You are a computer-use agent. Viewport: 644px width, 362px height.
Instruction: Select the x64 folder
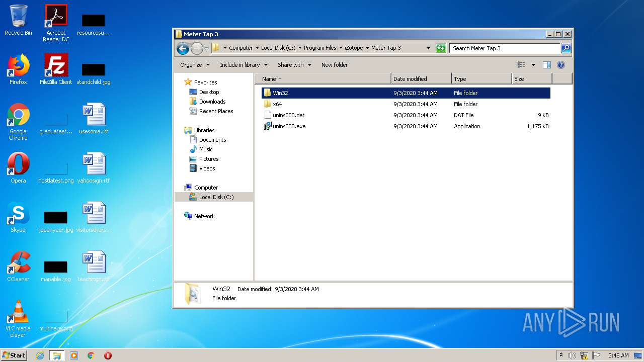(x=277, y=104)
